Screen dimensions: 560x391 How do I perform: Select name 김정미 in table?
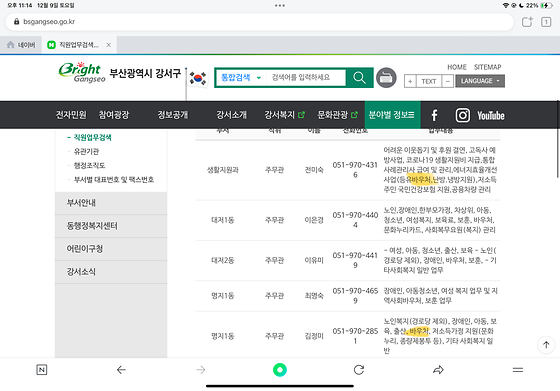314,336
